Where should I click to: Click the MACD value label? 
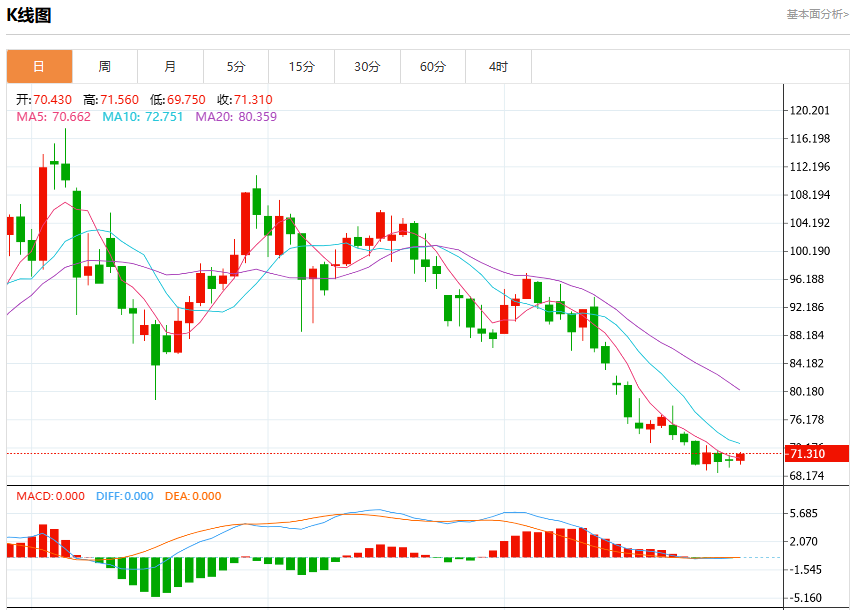pos(50,496)
